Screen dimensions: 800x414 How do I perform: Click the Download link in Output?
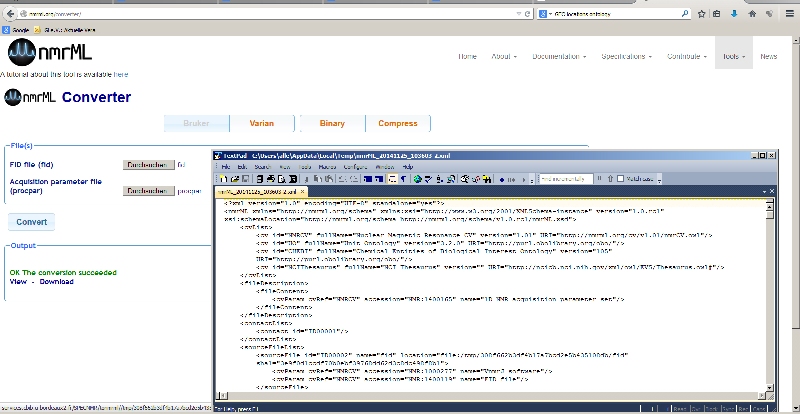(x=56, y=282)
